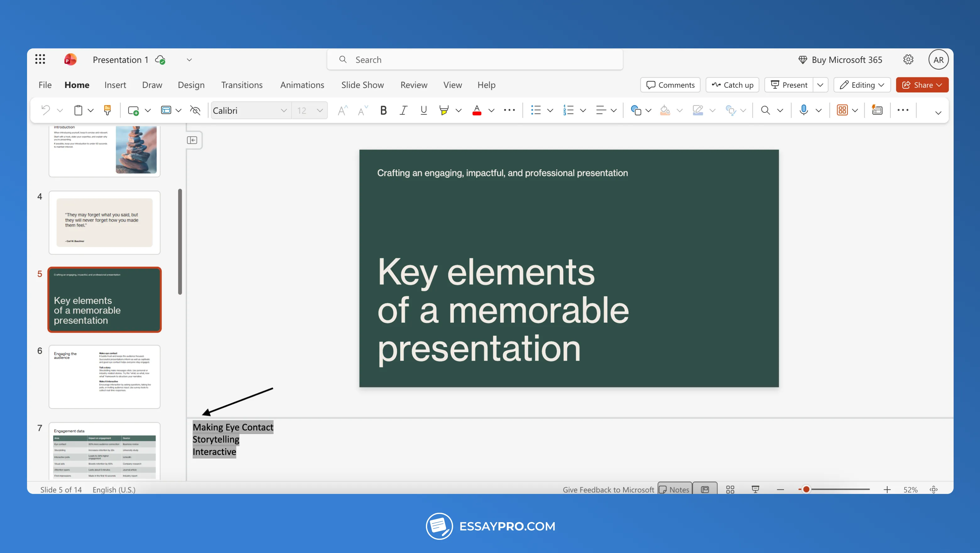
Task: Switch to the Transitions tab
Action: (242, 85)
